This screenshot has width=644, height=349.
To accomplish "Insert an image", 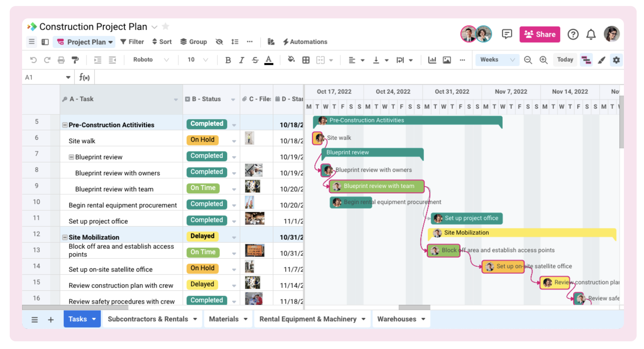I will coord(447,60).
